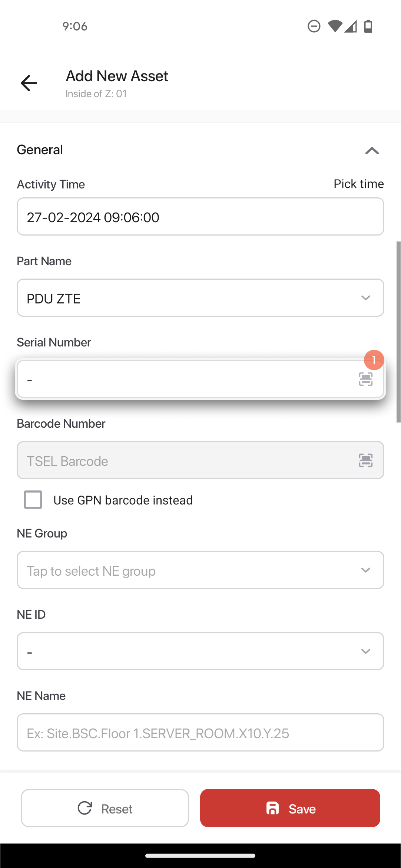This screenshot has width=401, height=868.
Task: Open the NE ID dropdown
Action: 200,651
